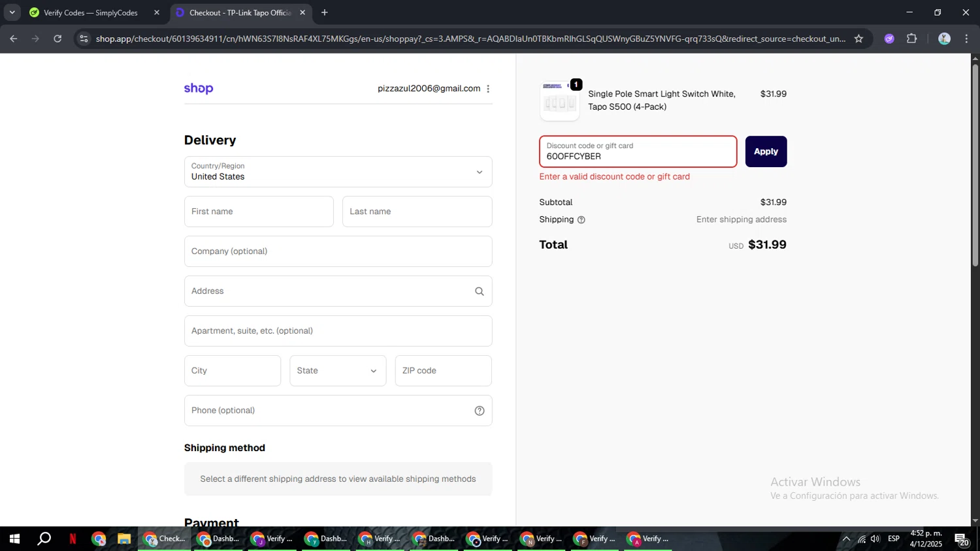
Task: Open the volume control in system tray
Action: click(x=875, y=539)
